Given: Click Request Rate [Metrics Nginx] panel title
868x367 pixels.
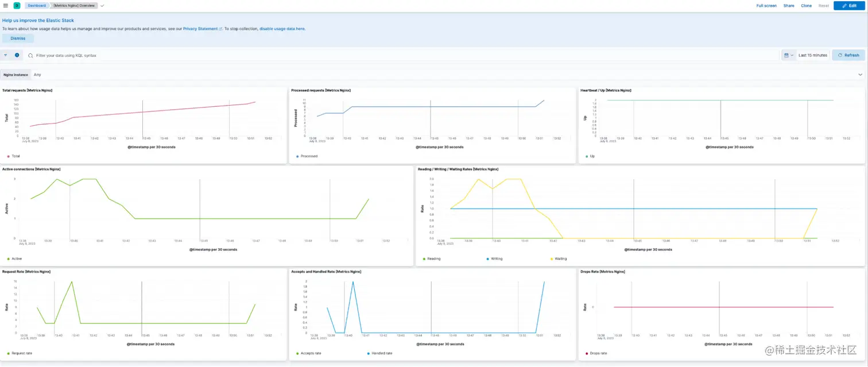Looking at the screenshot, I should coord(26,271).
